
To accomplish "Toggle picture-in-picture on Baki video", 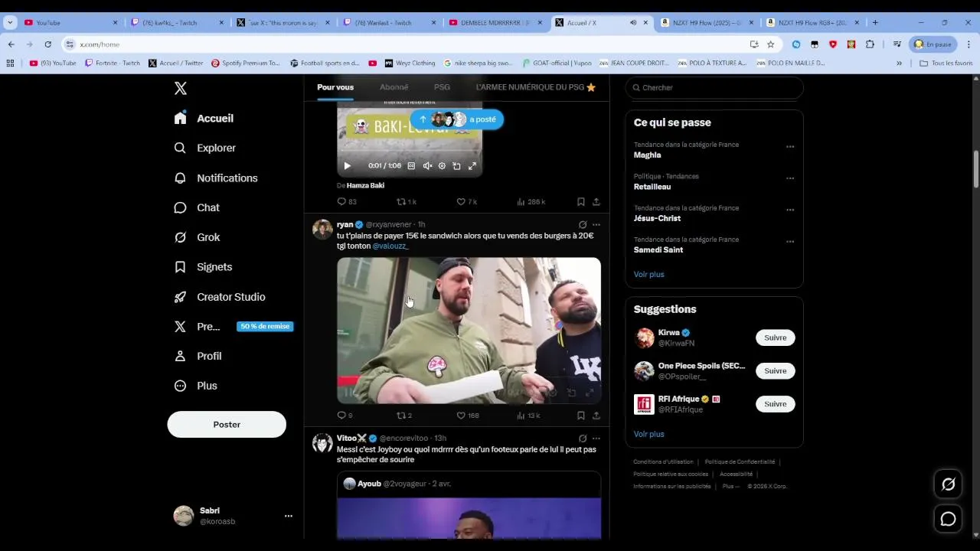I will (456, 165).
